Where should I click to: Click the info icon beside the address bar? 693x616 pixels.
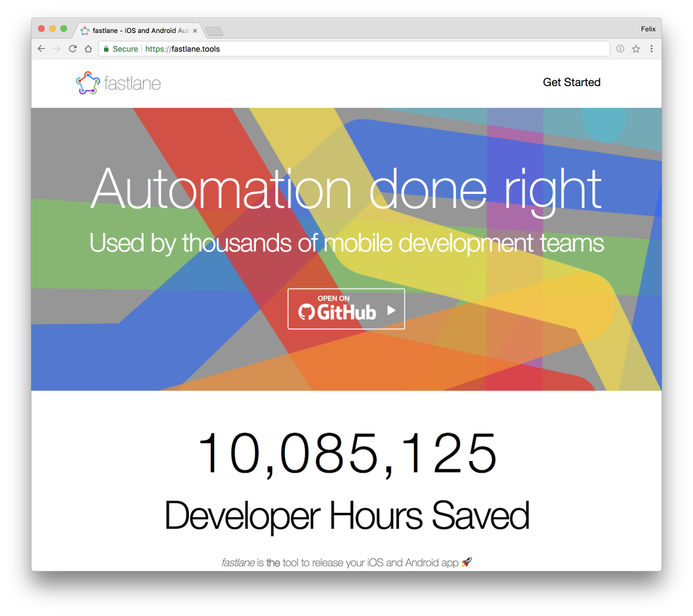(619, 49)
